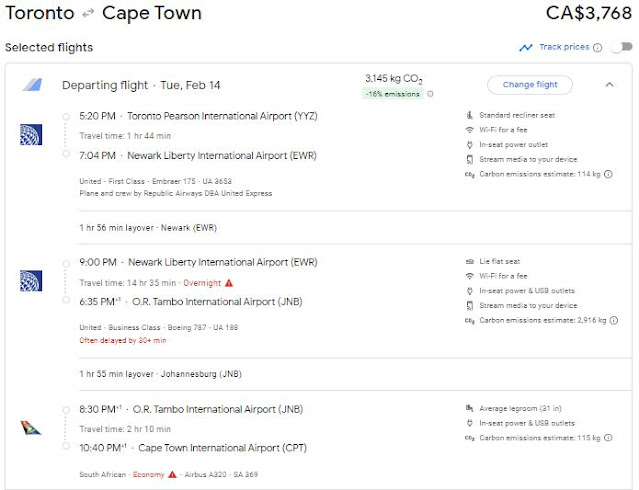Click the South African Airways logo

[x=31, y=428]
